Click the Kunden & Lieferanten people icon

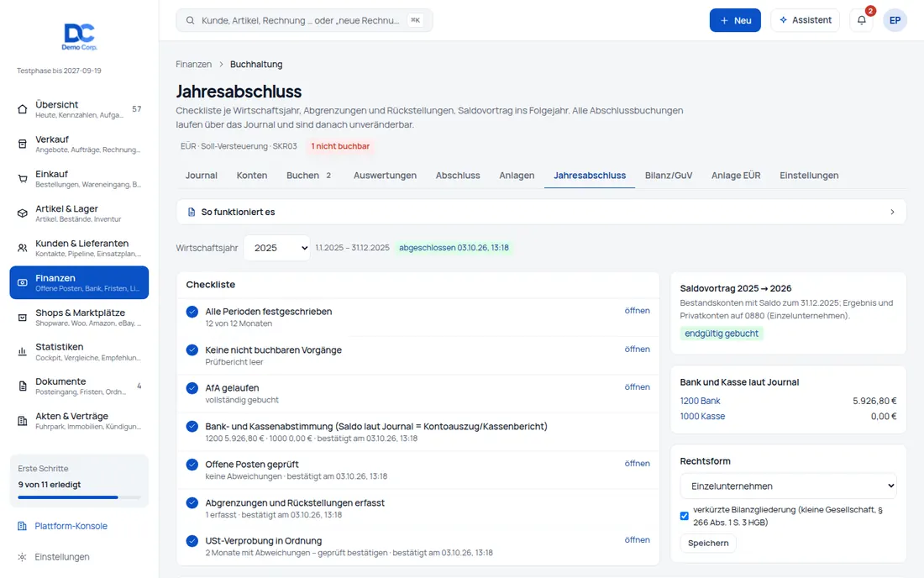coord(23,248)
